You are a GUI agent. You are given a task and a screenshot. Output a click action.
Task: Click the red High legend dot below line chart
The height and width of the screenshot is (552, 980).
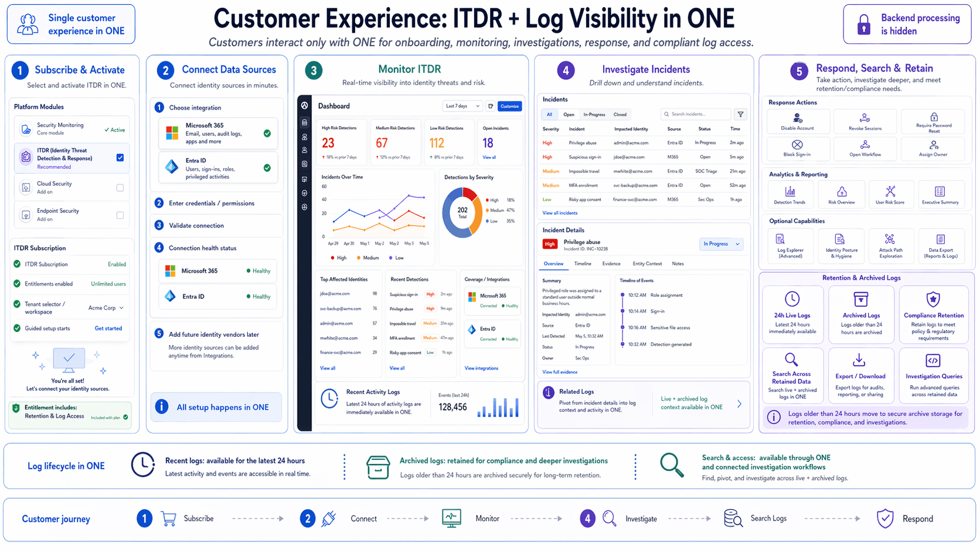332,258
